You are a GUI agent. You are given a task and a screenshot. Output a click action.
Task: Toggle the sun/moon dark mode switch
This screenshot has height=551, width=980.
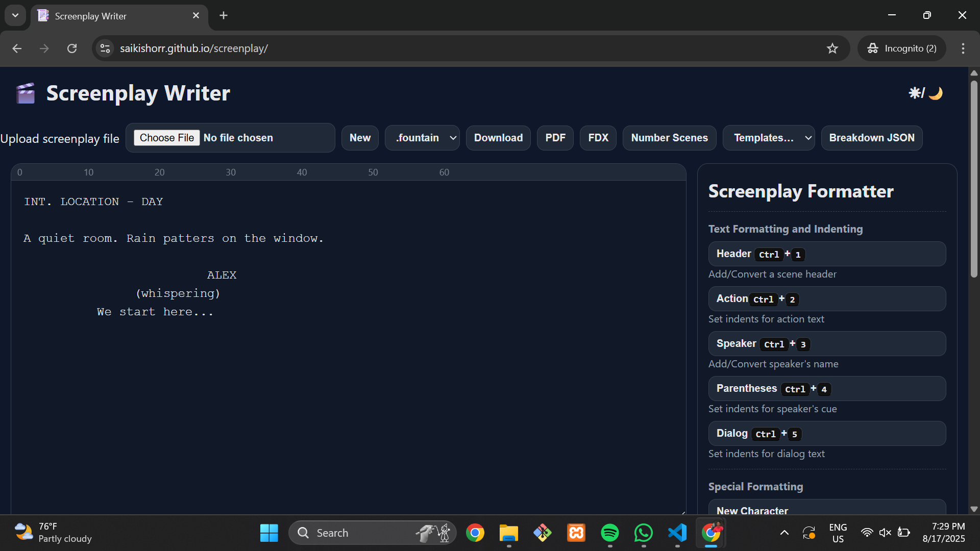(925, 93)
